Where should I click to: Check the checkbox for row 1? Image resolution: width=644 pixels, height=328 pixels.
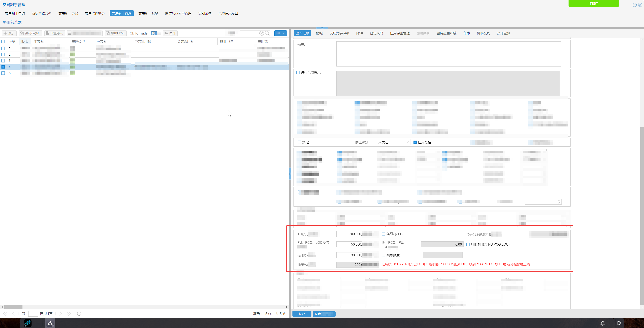tap(3, 48)
